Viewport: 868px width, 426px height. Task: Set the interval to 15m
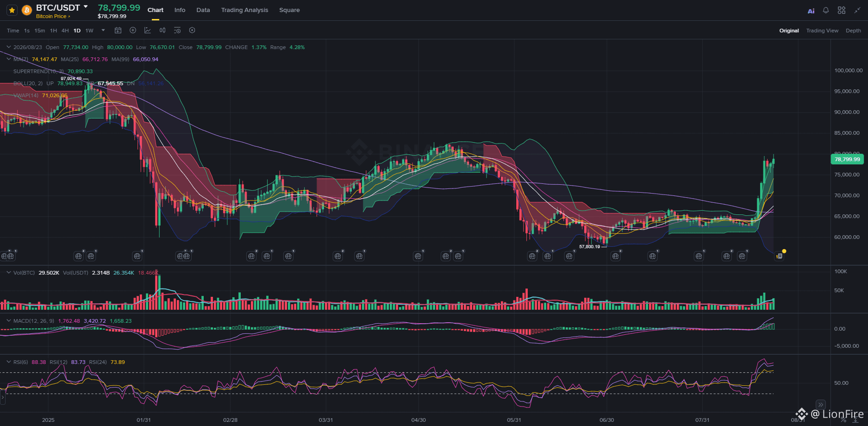click(x=40, y=31)
